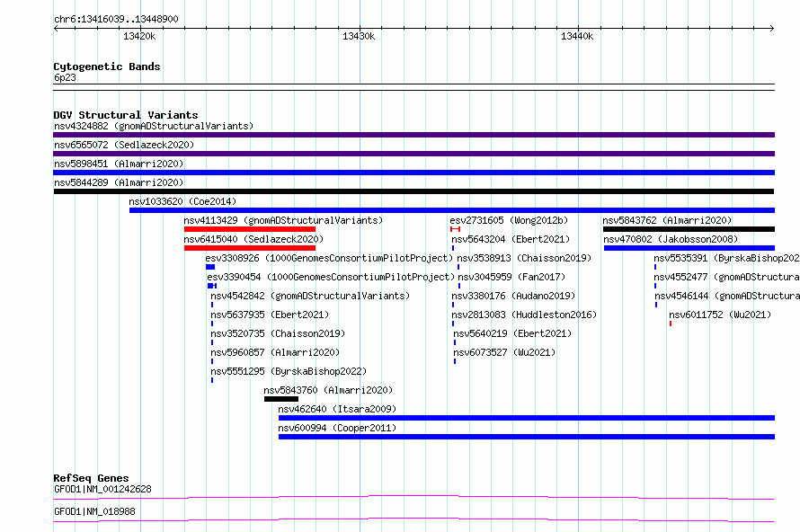Select nsv6073527 (Wu2021) label
This screenshot has width=800, height=532.
click(504, 352)
